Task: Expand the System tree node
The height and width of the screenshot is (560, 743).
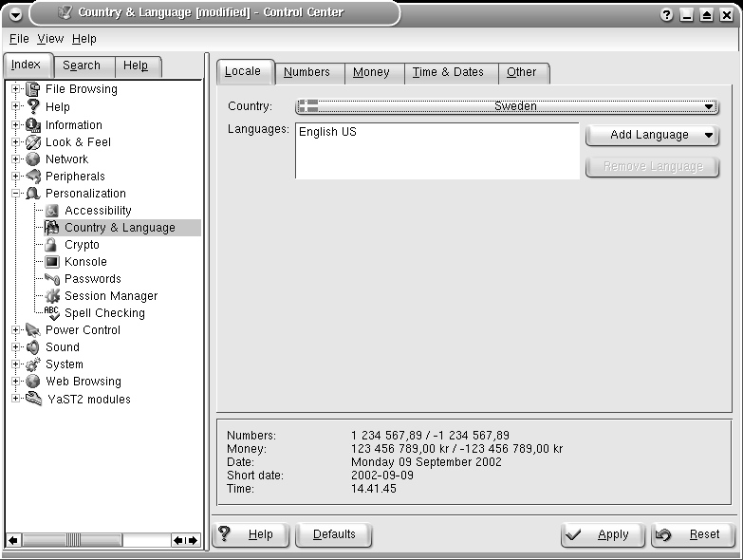Action: coord(15,364)
